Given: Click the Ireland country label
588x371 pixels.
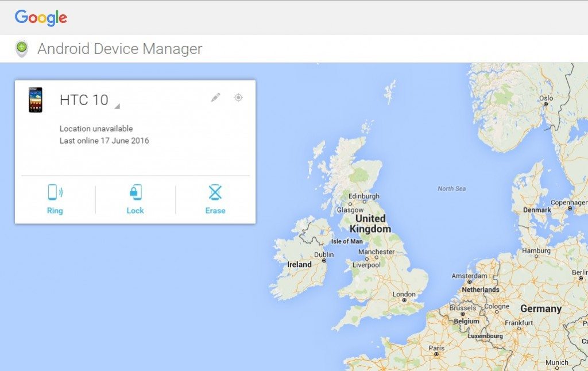Looking at the screenshot, I should (299, 264).
